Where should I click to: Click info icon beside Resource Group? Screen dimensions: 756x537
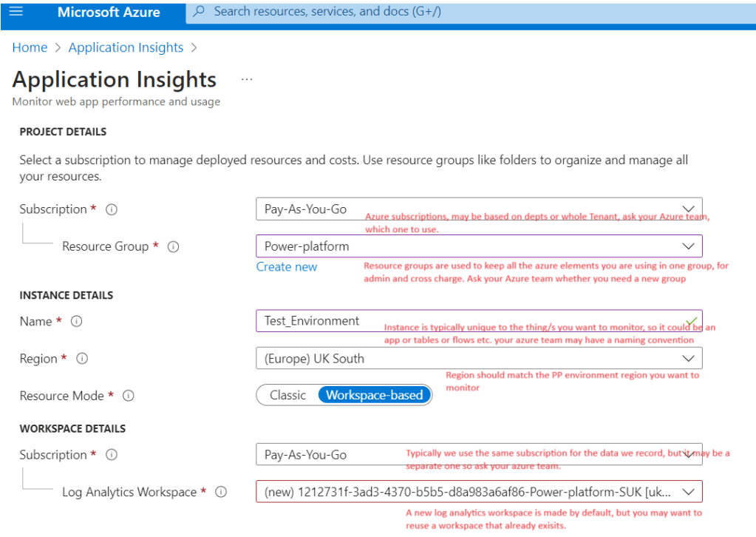point(174,246)
